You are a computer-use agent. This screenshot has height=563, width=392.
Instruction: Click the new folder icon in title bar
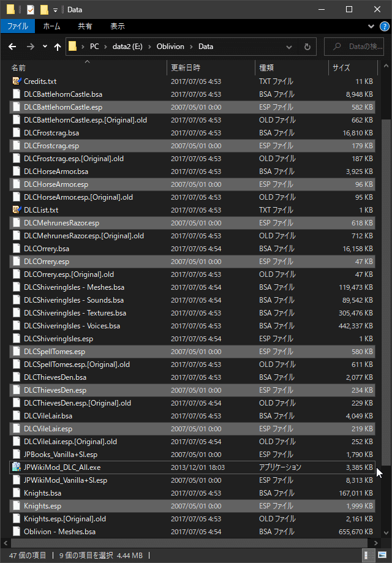45,10
